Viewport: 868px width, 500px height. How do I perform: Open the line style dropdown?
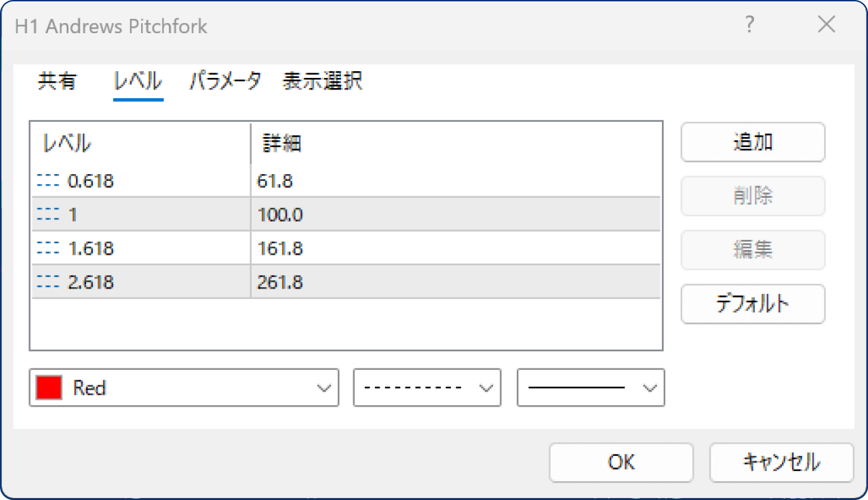(486, 387)
